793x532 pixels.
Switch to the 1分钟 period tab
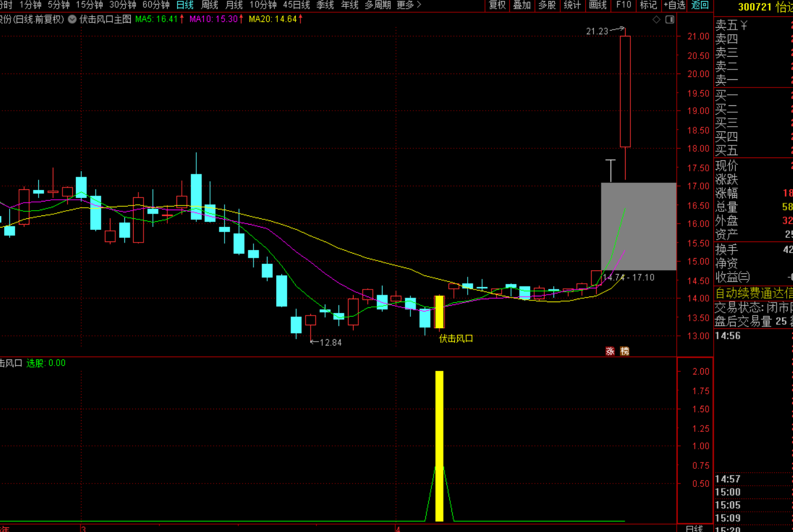(30, 5)
